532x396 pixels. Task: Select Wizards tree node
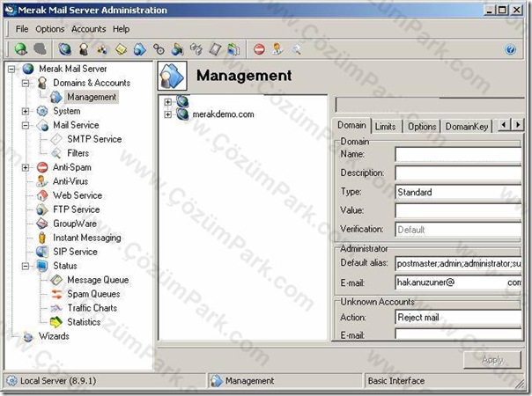pos(54,336)
